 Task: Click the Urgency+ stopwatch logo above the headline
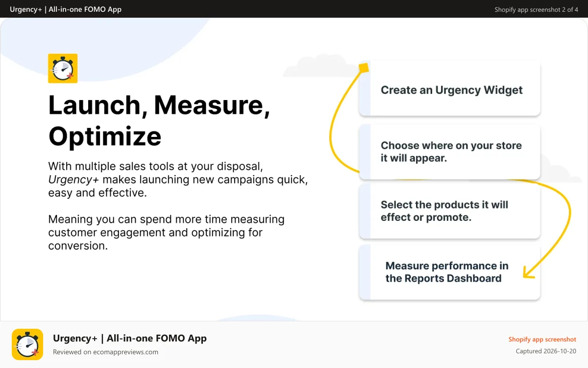pyautogui.click(x=63, y=68)
